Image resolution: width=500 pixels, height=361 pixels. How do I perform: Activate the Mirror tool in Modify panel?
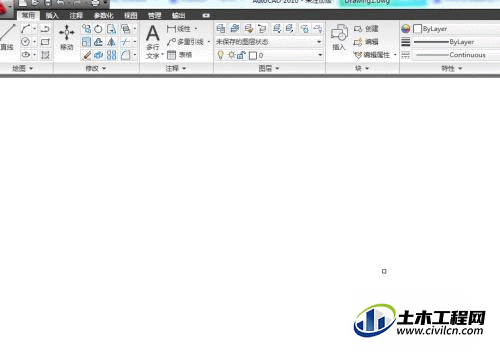point(111,42)
